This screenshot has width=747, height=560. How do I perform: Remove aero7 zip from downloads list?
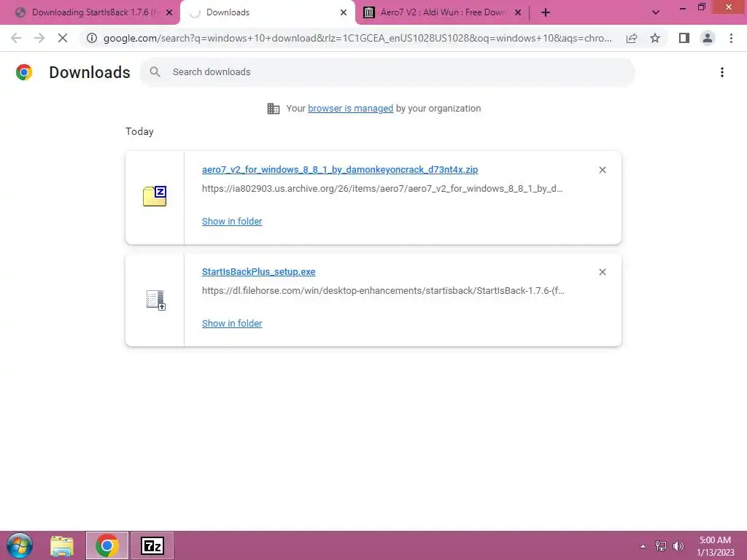point(602,170)
